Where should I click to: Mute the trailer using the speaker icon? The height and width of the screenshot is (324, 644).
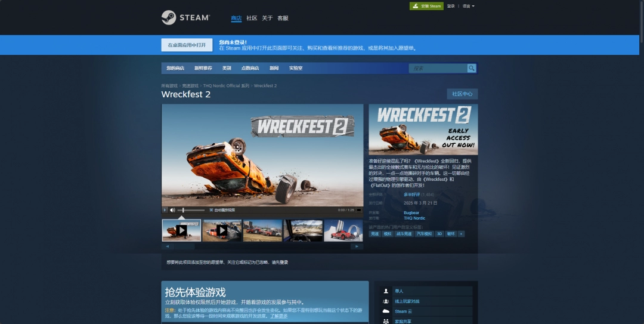172,210
